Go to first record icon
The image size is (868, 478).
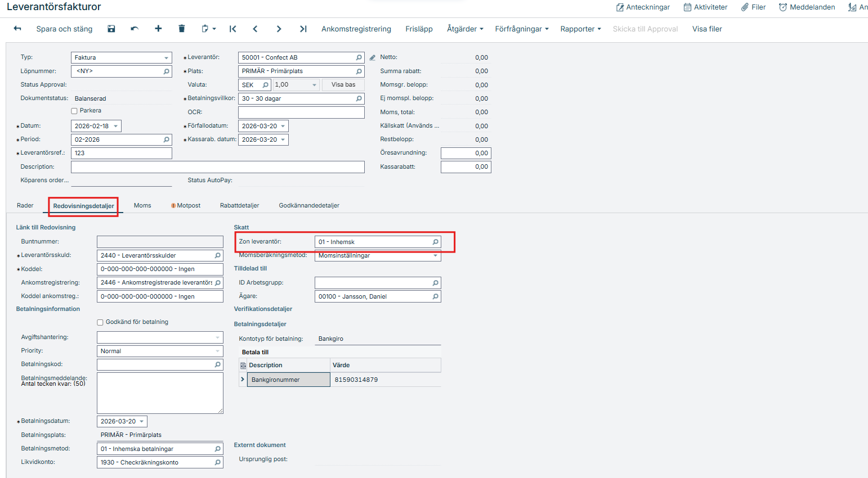pos(232,29)
